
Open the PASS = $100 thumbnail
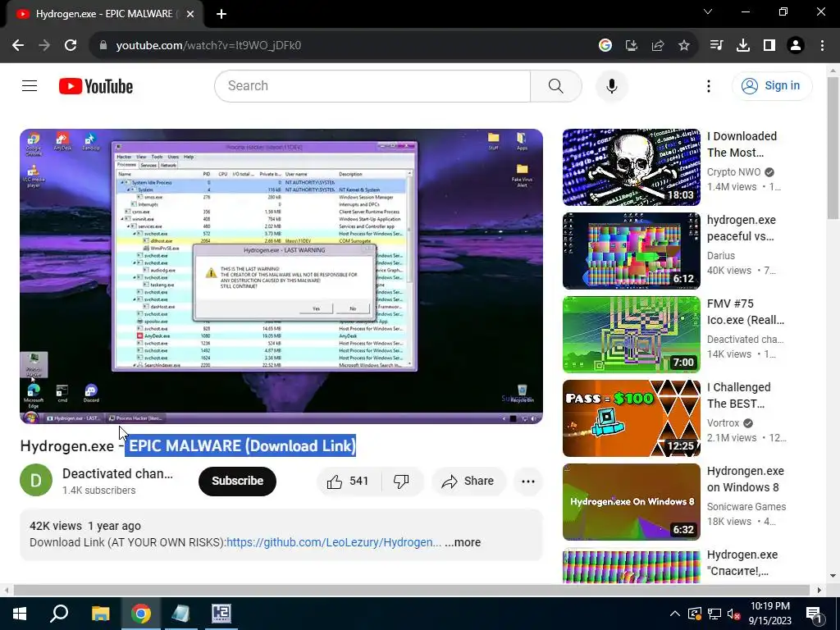pos(631,418)
